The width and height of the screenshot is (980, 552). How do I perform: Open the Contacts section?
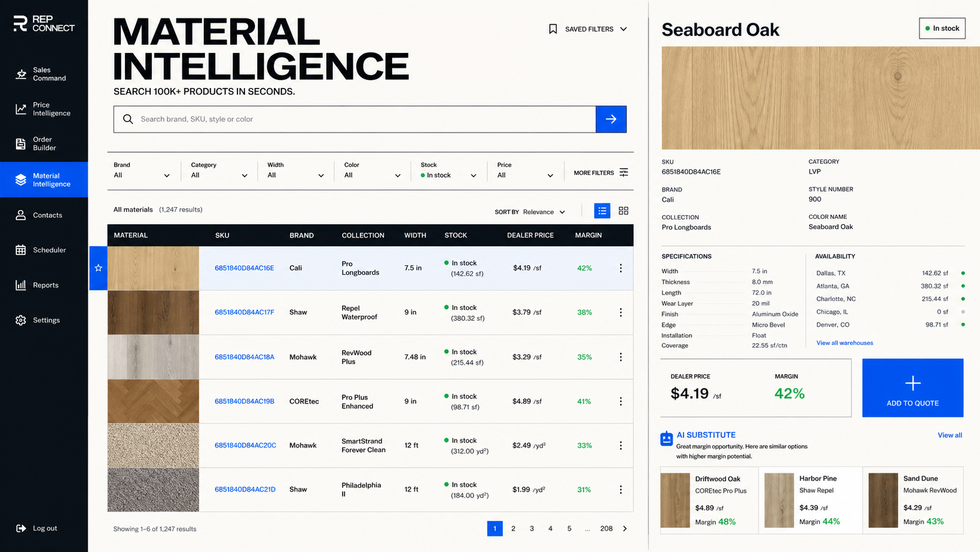(x=44, y=215)
